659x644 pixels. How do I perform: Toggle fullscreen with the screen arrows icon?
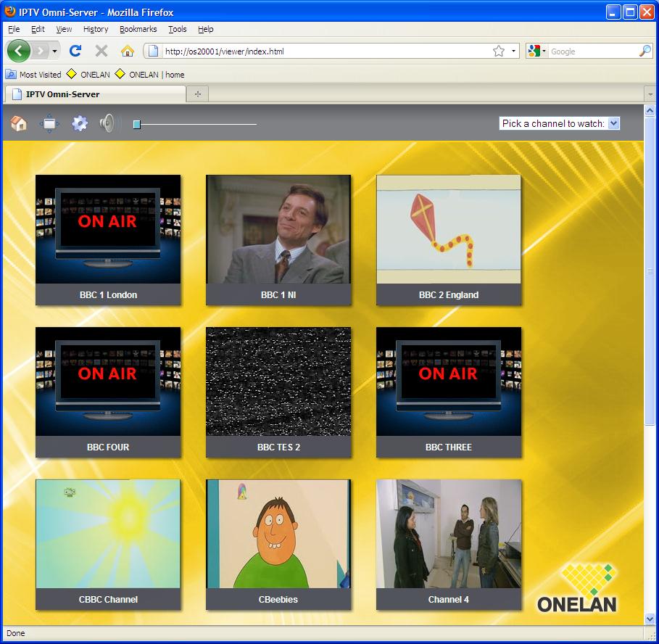pyautogui.click(x=49, y=123)
